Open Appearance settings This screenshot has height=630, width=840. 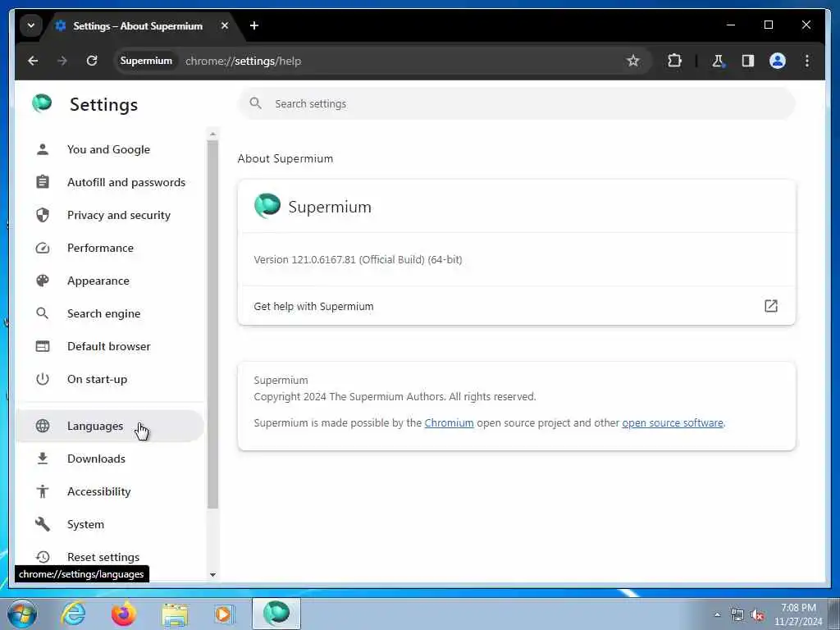pyautogui.click(x=110, y=281)
